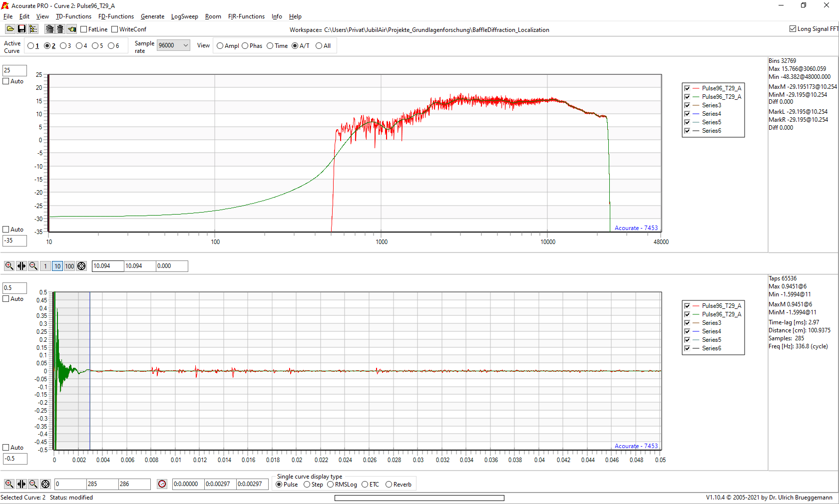Click time chart maximum field showing 0.5
The height and width of the screenshot is (504, 839).
coord(14,288)
